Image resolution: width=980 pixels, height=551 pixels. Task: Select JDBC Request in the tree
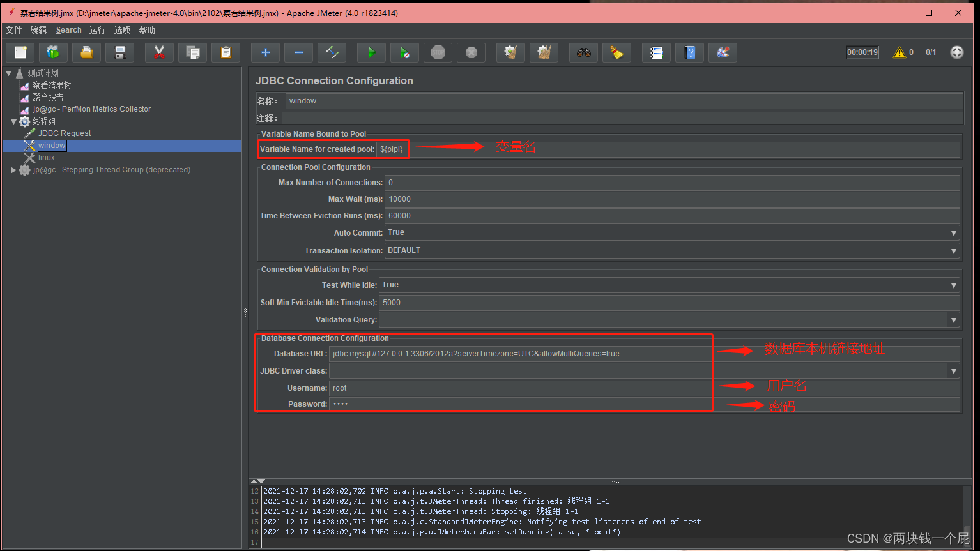[65, 133]
